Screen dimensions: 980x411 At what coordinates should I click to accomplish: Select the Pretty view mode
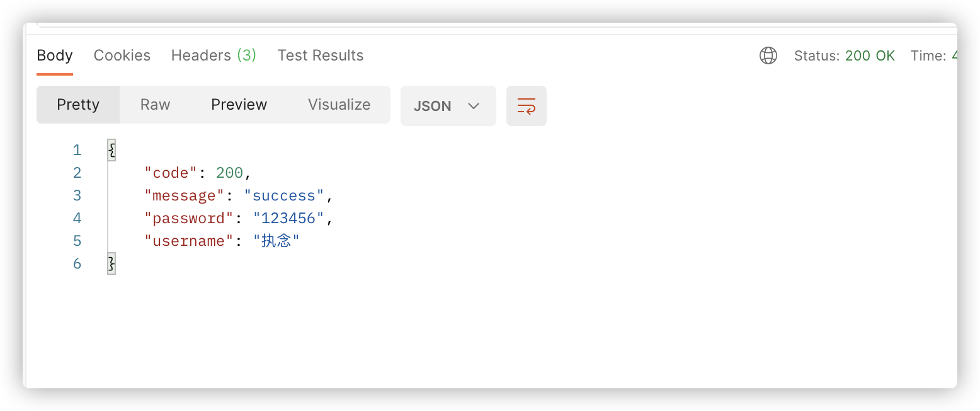click(78, 105)
